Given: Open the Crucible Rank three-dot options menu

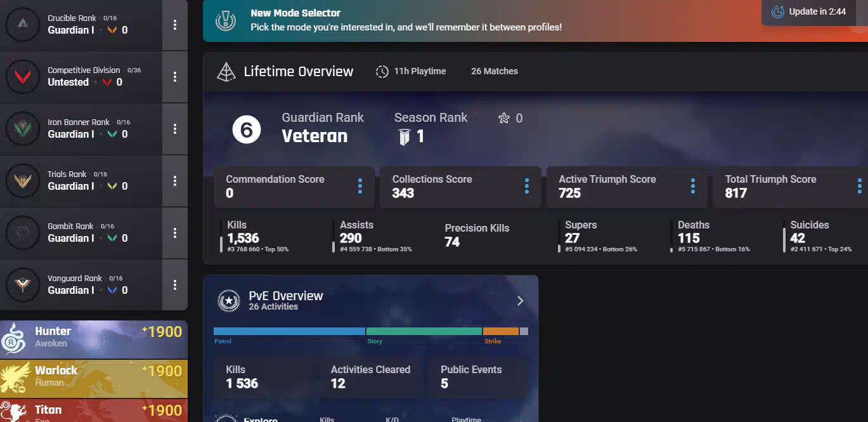Looking at the screenshot, I should point(175,25).
